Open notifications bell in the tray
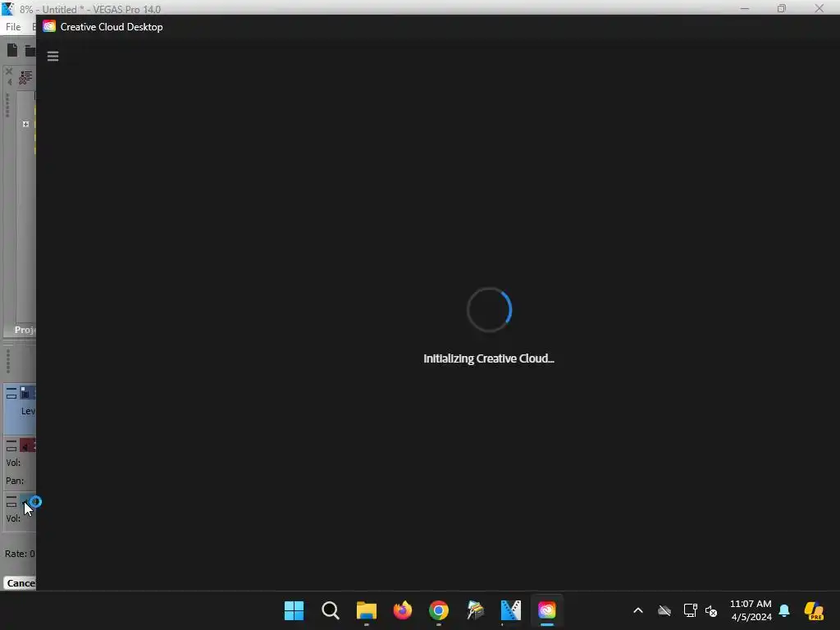The width and height of the screenshot is (840, 630). (x=783, y=610)
